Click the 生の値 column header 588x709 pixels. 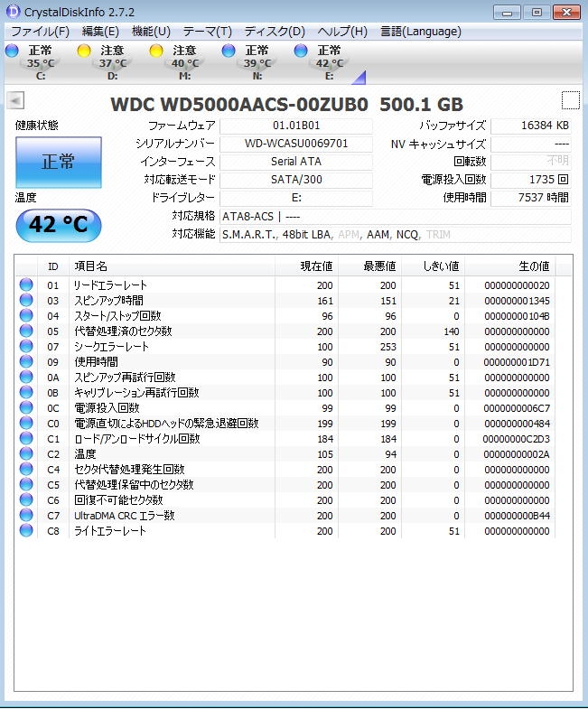tap(509, 266)
